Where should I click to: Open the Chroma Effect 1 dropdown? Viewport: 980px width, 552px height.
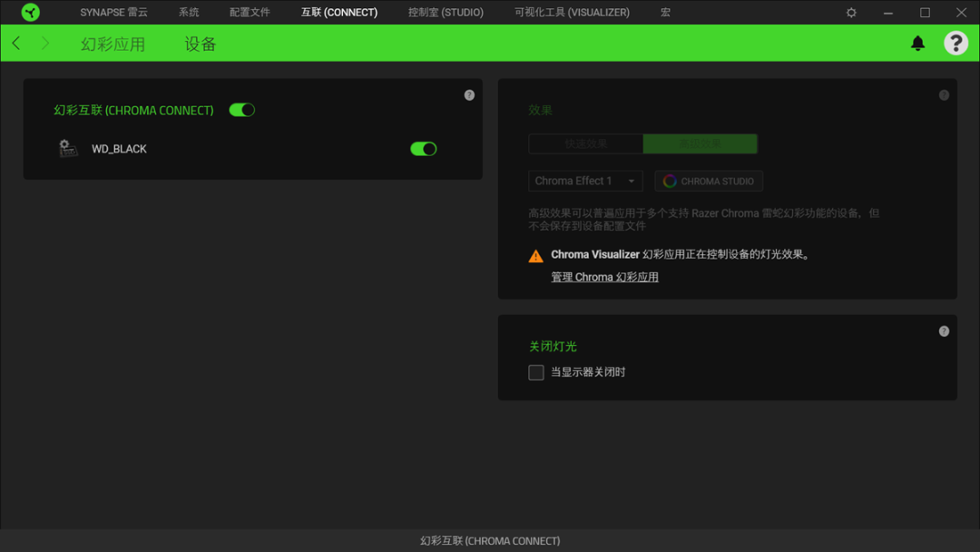pos(585,181)
